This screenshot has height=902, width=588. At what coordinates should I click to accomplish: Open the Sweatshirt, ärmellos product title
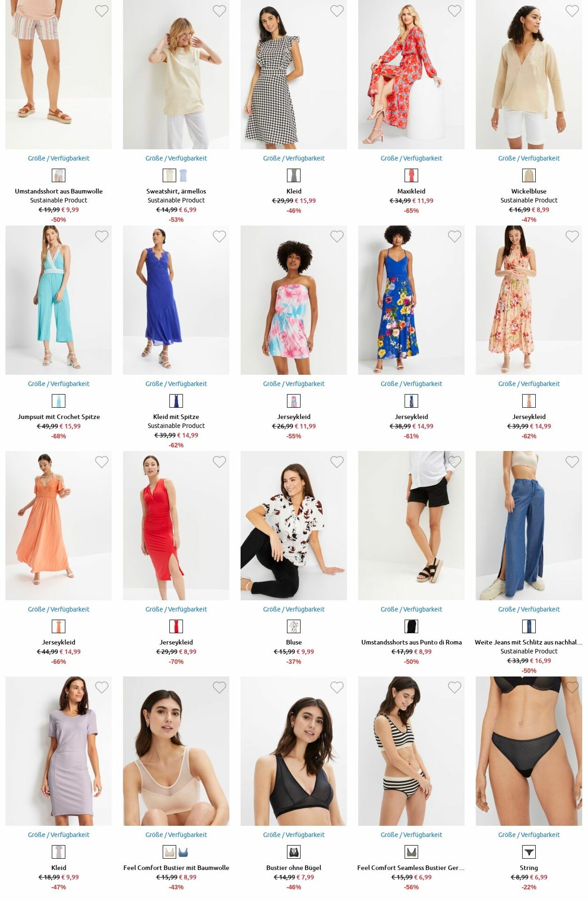176,191
